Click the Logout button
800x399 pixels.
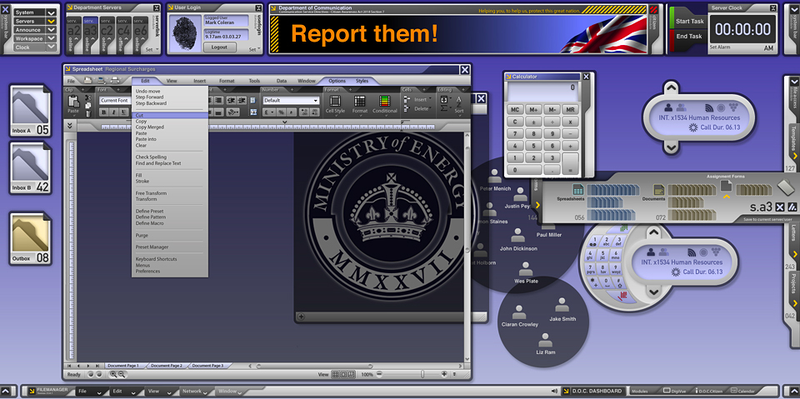tap(220, 47)
